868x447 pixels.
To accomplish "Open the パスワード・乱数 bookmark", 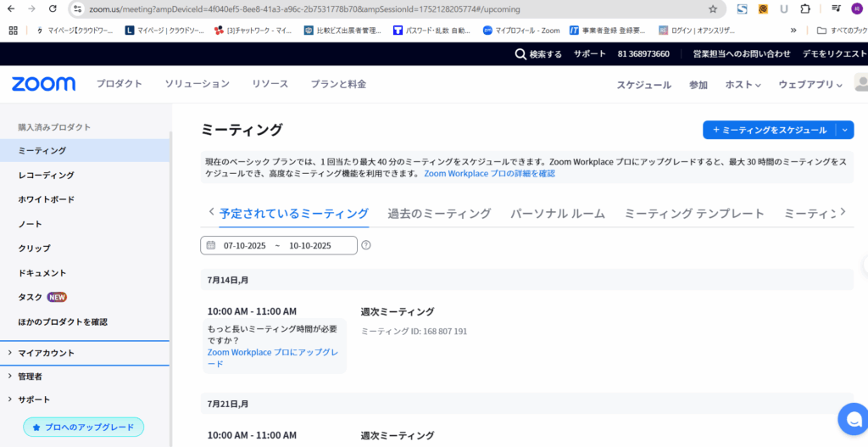I will pos(431,31).
